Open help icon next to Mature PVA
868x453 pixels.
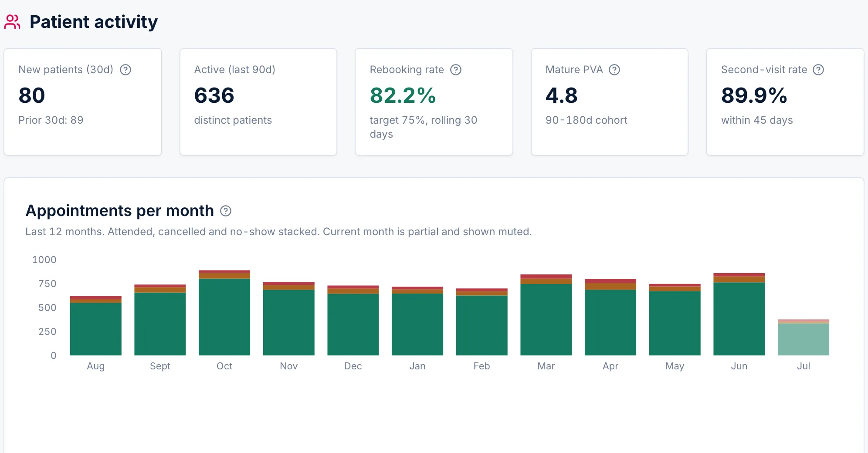(614, 70)
